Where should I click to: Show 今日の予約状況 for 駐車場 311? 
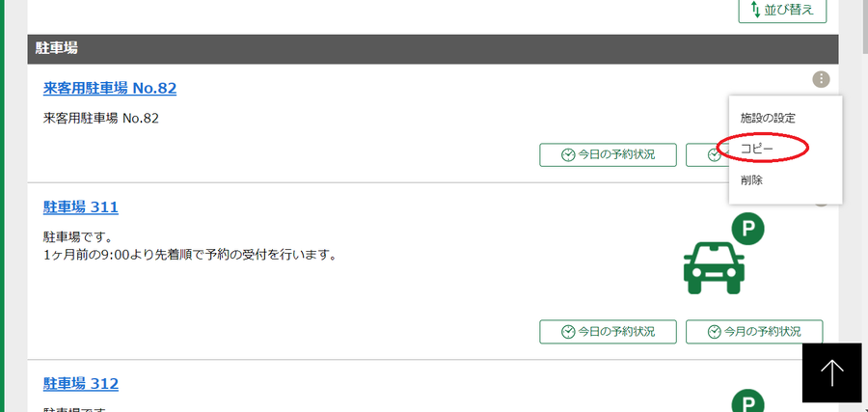pos(608,332)
